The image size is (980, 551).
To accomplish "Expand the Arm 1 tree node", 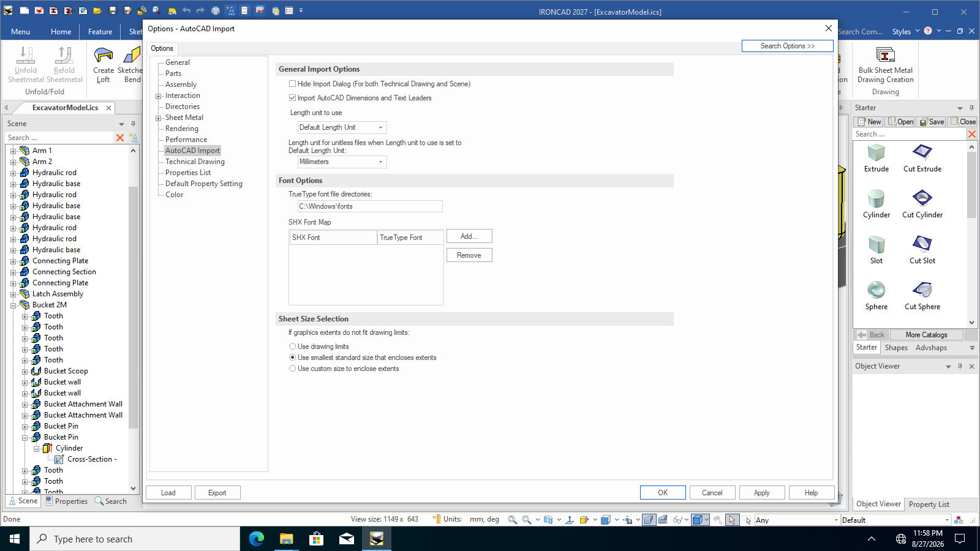I will [x=13, y=151].
